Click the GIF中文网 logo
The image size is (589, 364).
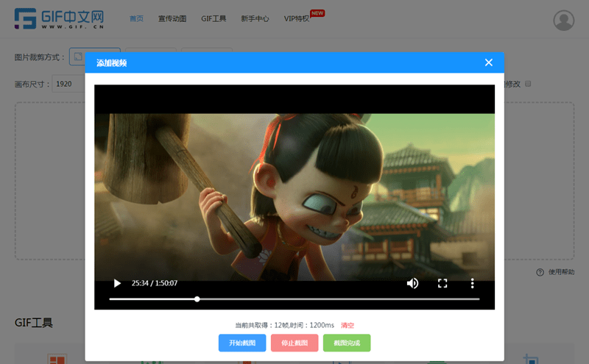pyautogui.click(x=59, y=19)
